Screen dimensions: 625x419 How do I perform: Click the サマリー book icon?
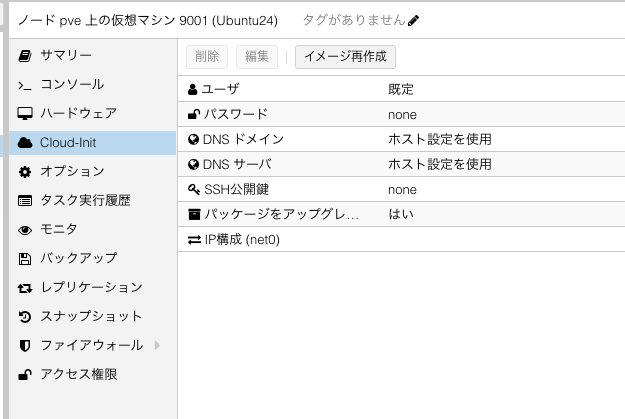pyautogui.click(x=25, y=56)
